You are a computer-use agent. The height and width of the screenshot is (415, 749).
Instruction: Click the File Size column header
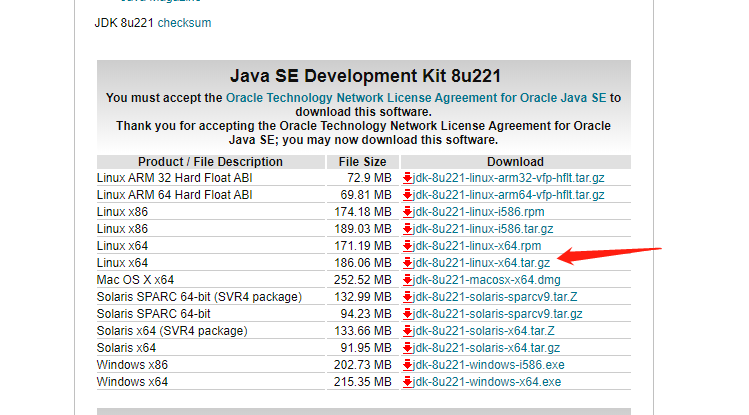tap(363, 162)
